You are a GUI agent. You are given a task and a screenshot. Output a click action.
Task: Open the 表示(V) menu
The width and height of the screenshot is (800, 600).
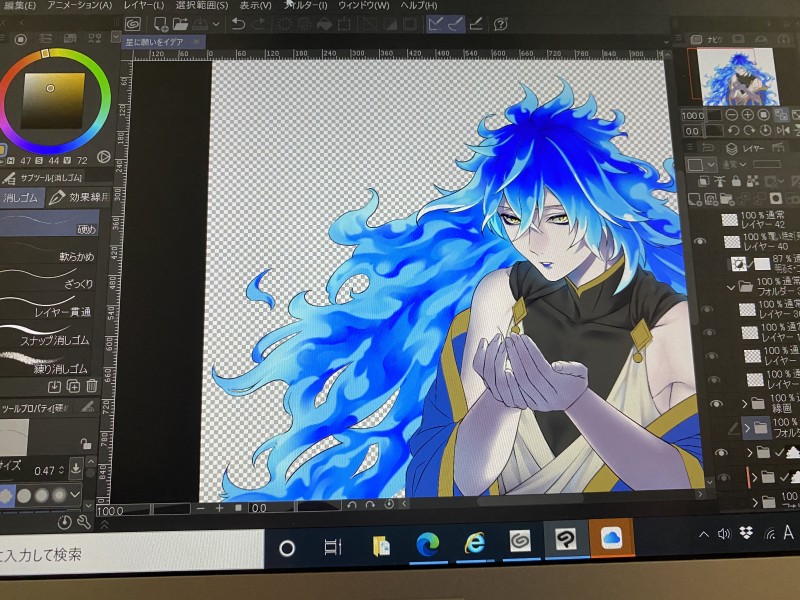point(255,6)
